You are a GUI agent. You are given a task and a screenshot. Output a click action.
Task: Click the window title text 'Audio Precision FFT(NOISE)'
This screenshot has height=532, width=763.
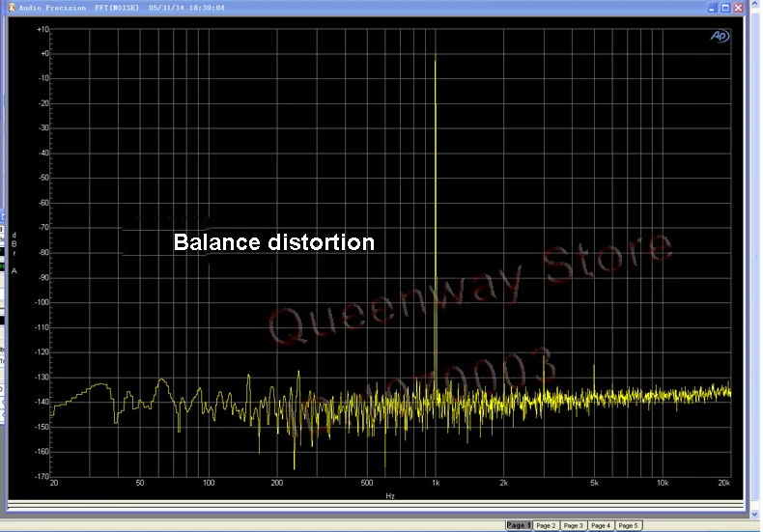(x=79, y=8)
